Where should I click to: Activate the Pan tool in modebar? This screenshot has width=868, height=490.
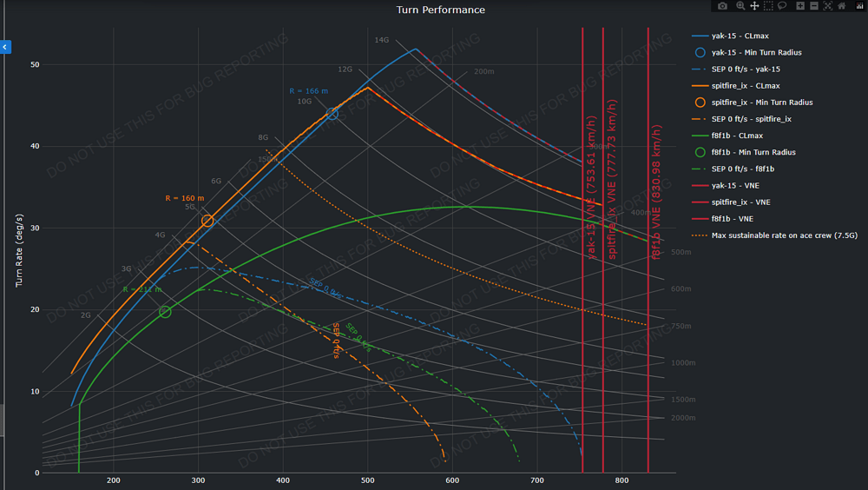click(754, 6)
